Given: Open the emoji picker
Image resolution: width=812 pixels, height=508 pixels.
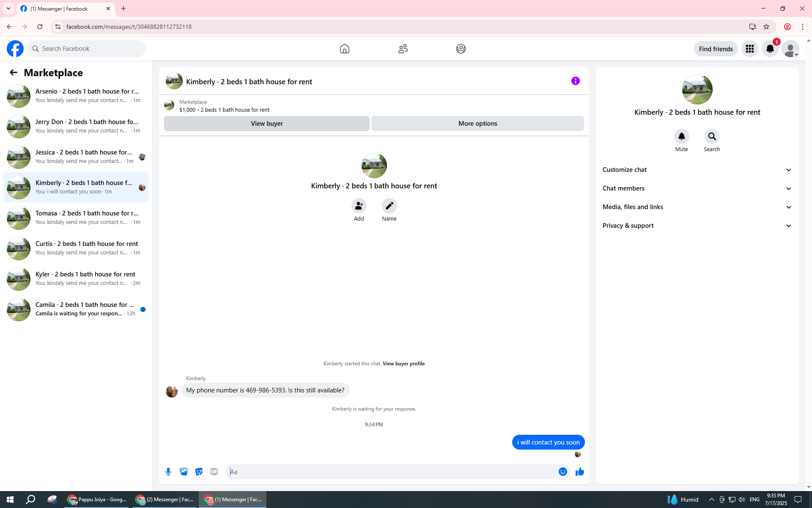Looking at the screenshot, I should 562,472.
